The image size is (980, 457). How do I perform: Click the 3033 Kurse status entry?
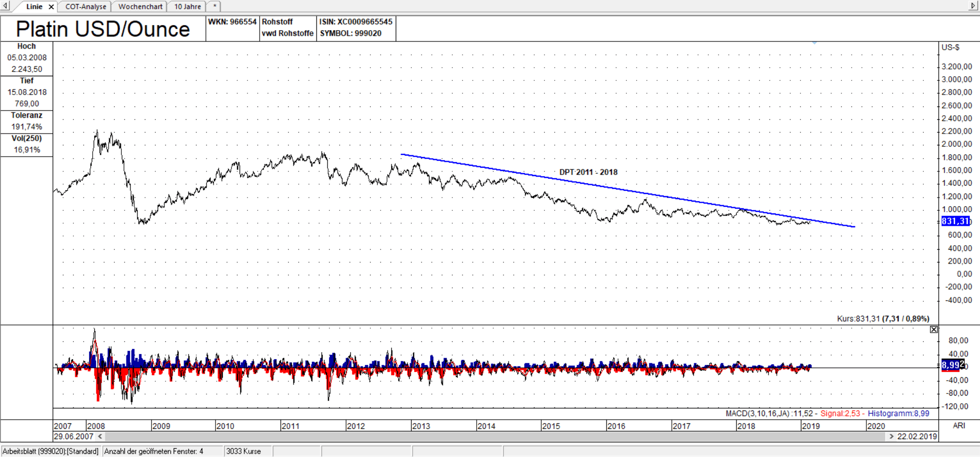pyautogui.click(x=244, y=451)
